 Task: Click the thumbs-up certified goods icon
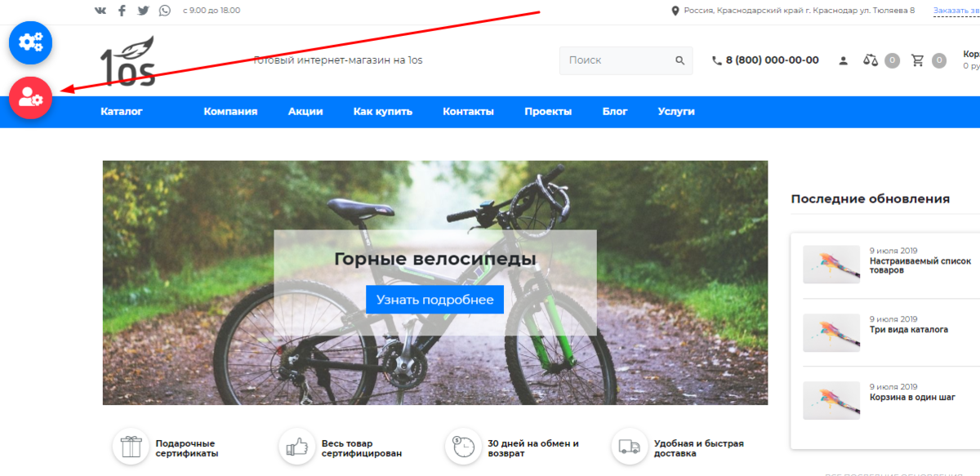pyautogui.click(x=297, y=447)
